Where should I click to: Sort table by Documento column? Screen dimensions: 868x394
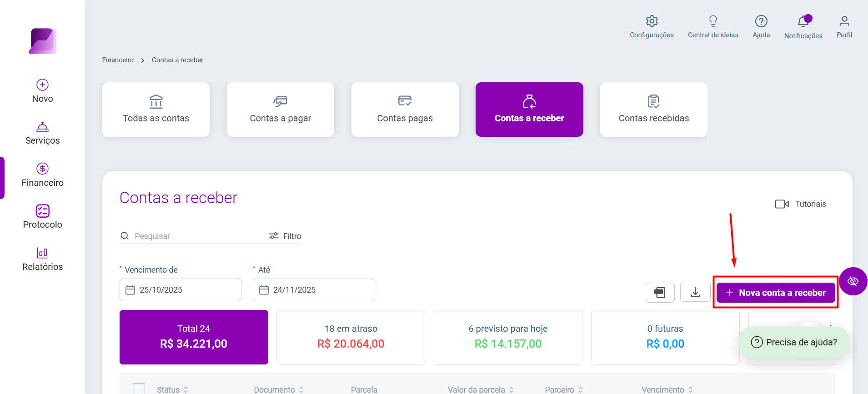279,389
